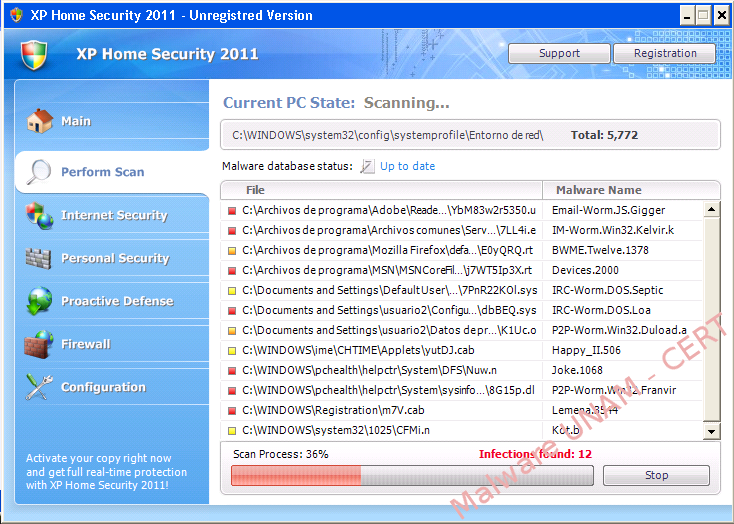Viewport: 734px width, 524px height.
Task: Click the large shield logo in header
Action: coord(34,55)
